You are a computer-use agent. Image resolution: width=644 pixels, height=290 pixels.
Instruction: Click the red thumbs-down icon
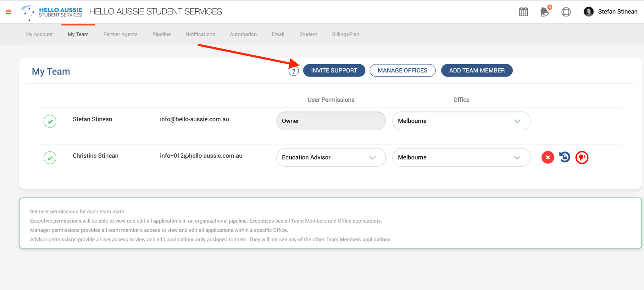(582, 157)
